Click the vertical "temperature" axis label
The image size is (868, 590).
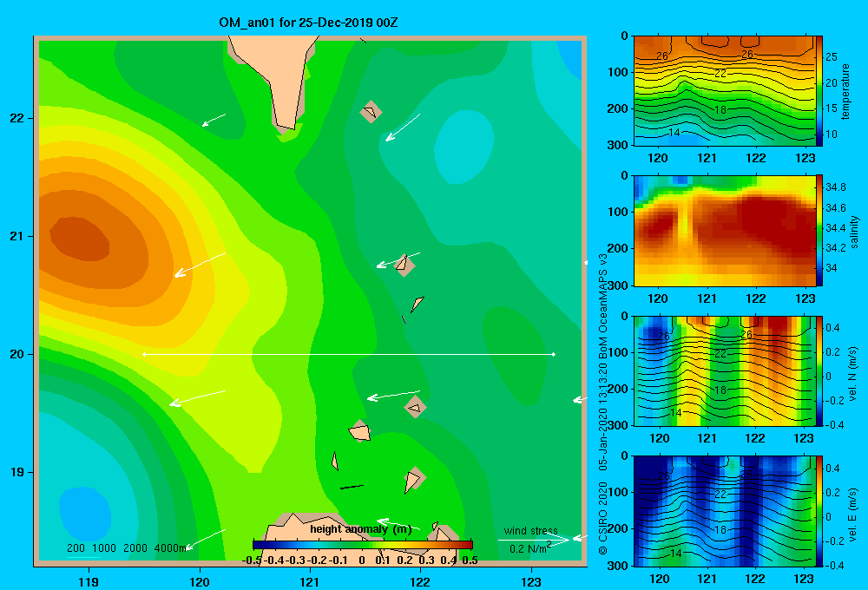845,91
